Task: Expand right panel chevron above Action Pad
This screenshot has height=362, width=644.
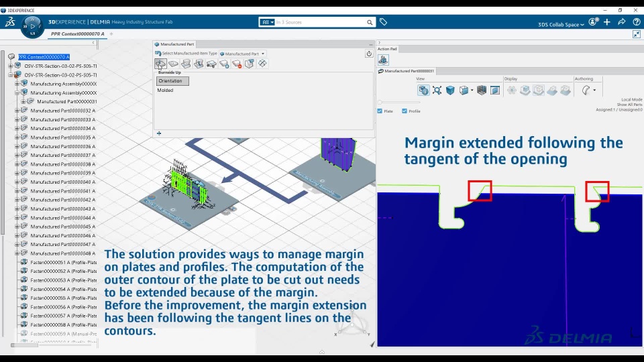Action: (379, 43)
